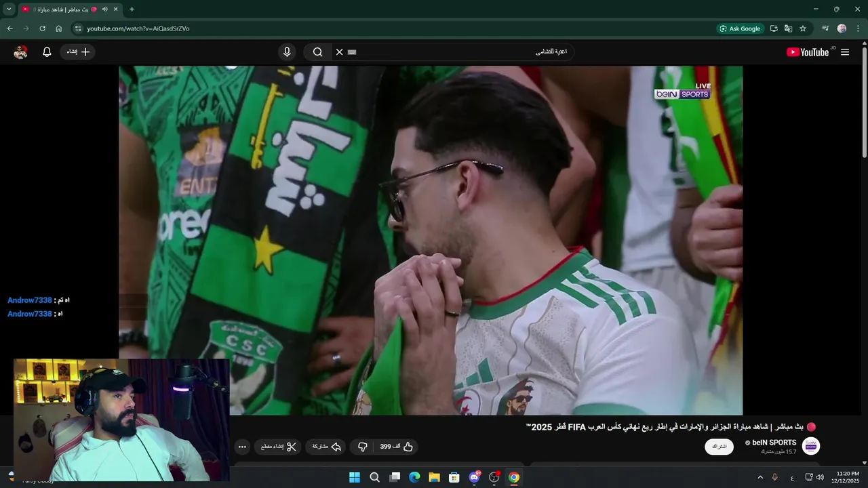Click the live video player
This screenshot has height=488, width=868.
point(431,241)
